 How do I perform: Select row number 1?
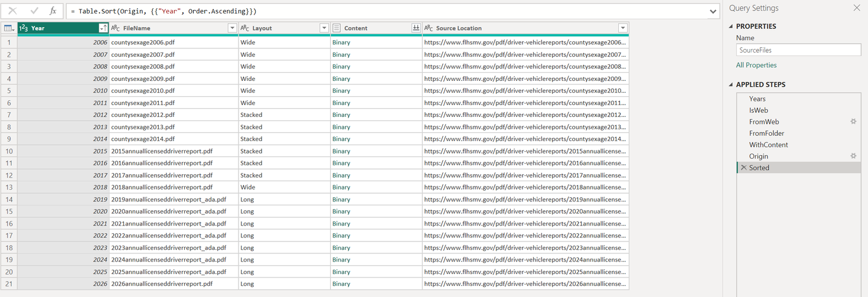9,43
